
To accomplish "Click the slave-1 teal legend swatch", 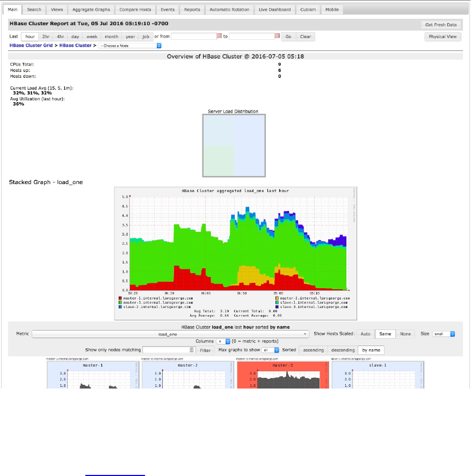I will [x=277, y=303].
